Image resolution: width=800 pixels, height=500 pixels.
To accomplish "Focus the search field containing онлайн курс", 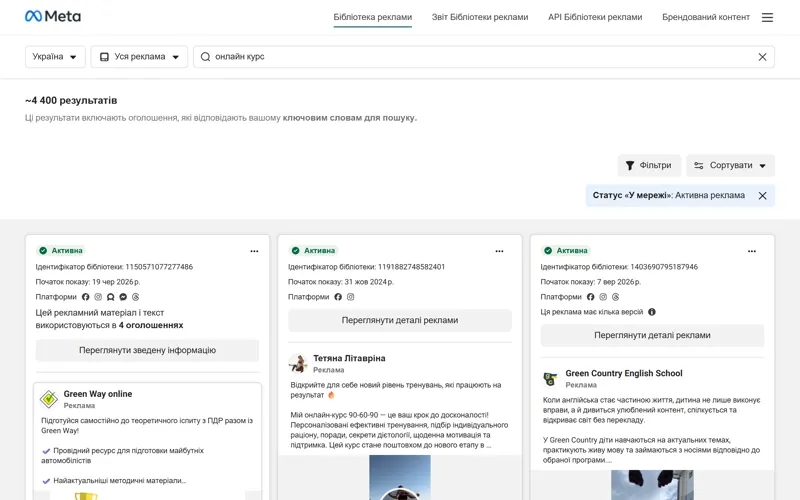I will (x=484, y=57).
